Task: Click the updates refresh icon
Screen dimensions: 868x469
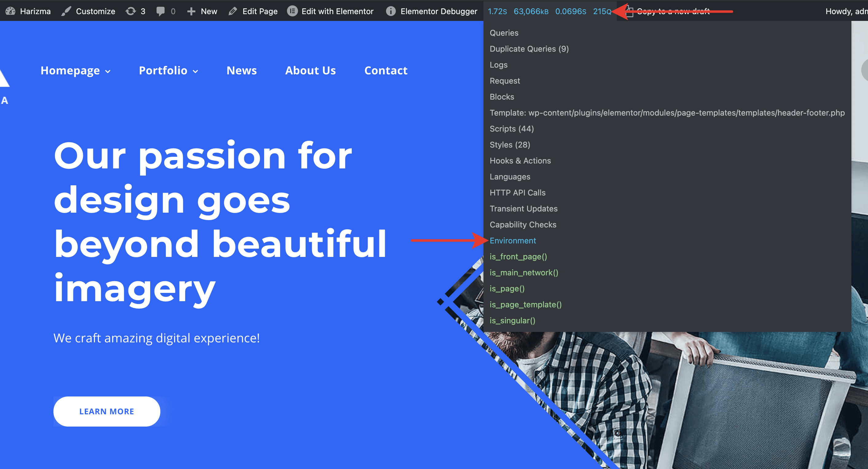Action: [x=131, y=11]
